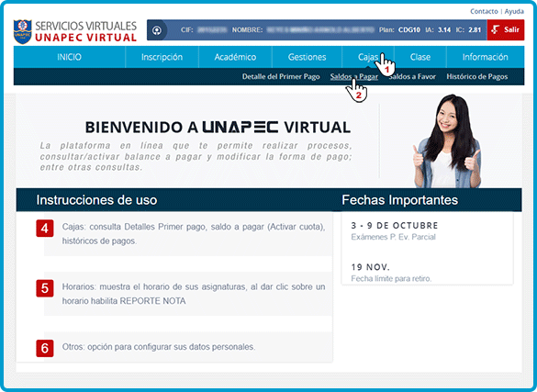Click the Cajas instruction text
This screenshot has width=537, height=392.
[x=194, y=234]
